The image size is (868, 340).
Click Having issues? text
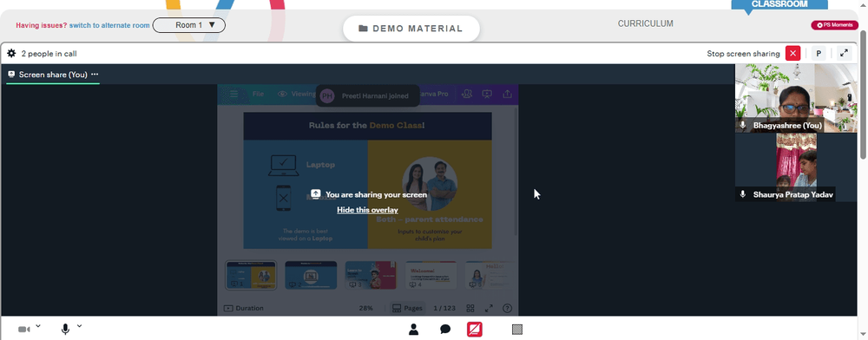tap(42, 25)
